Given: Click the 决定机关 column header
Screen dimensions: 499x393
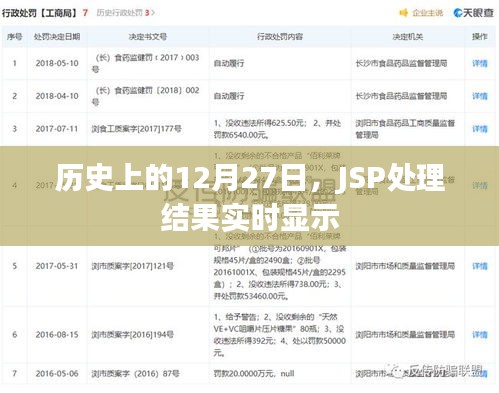Looking at the screenshot, I should (x=408, y=37).
